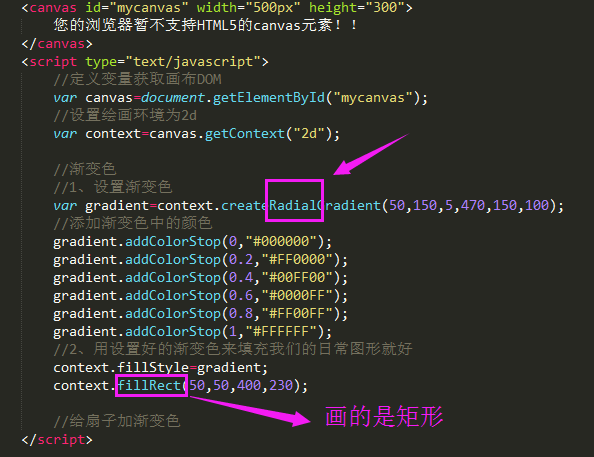
Task: Click the fillRect method name
Action: point(149,386)
